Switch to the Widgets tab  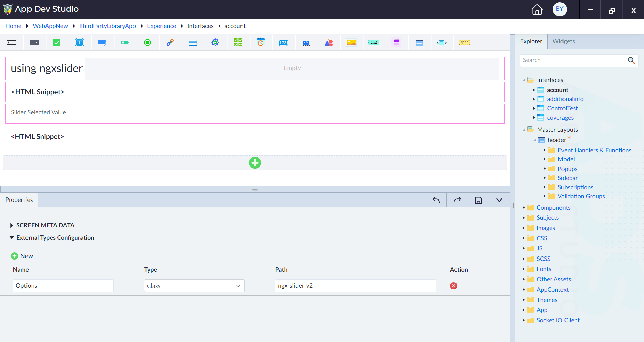tap(563, 41)
